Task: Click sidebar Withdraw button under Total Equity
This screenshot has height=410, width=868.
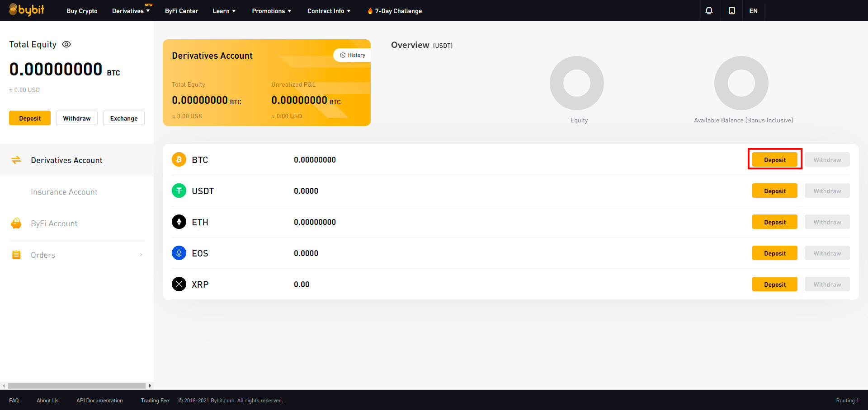Action: (77, 118)
